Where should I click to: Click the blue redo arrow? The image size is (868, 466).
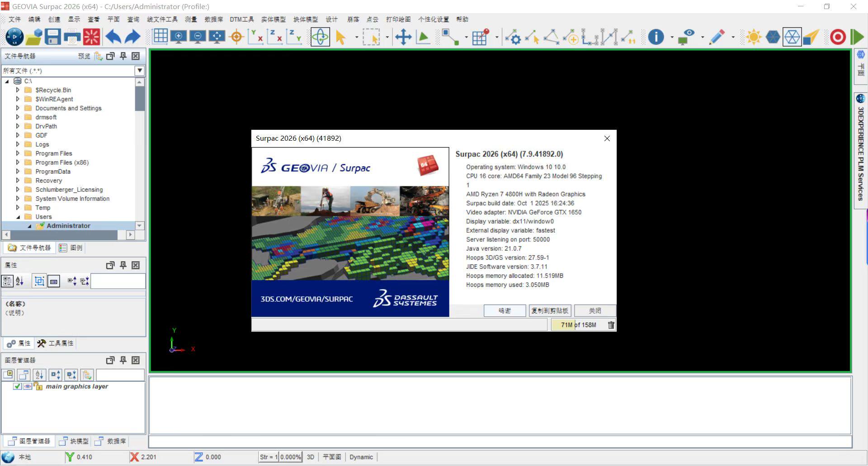tap(132, 37)
